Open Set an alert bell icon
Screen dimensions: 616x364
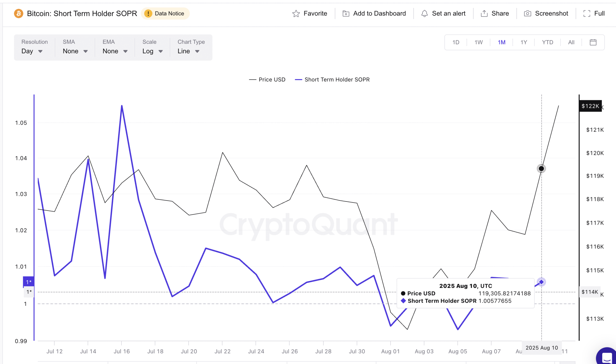click(x=424, y=13)
